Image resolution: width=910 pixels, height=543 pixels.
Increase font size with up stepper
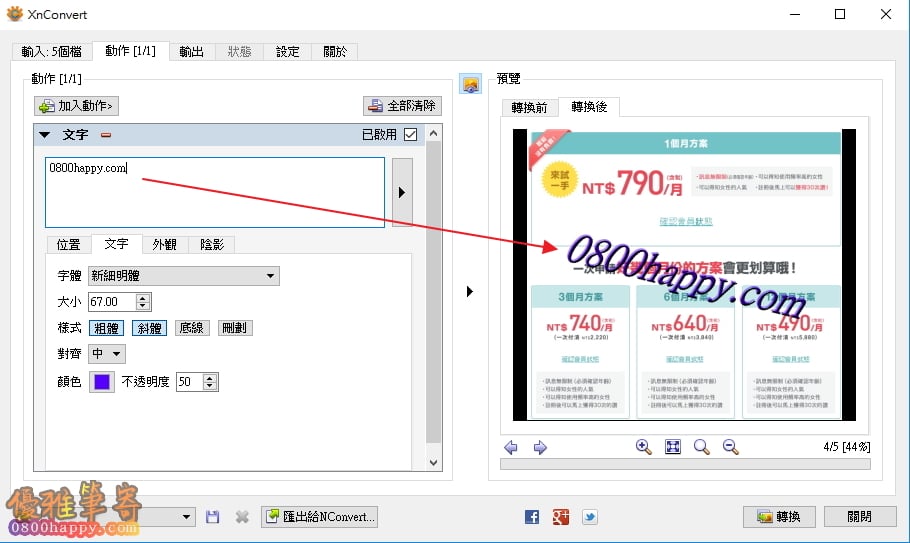[143, 298]
